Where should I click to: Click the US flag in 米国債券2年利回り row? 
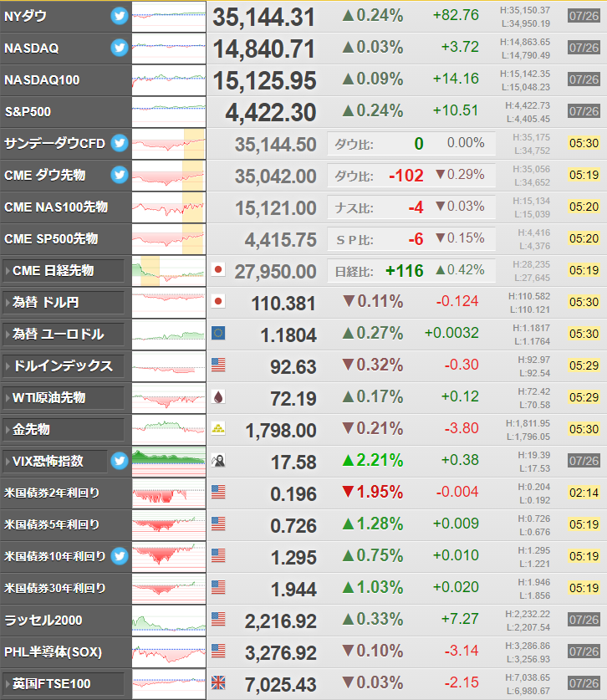[218, 492]
